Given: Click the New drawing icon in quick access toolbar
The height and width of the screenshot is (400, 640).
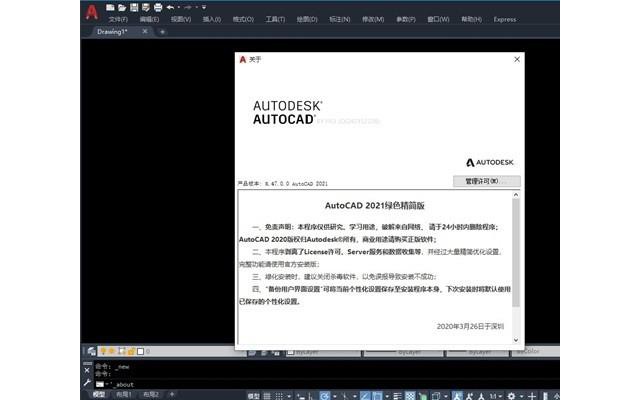Looking at the screenshot, I should pyautogui.click(x=110, y=7).
